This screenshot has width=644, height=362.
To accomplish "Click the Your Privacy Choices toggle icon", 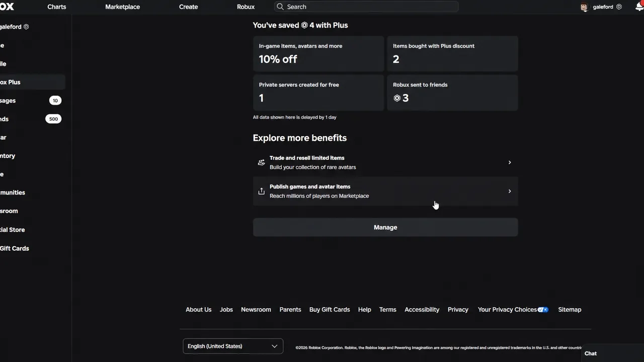I will point(543,310).
